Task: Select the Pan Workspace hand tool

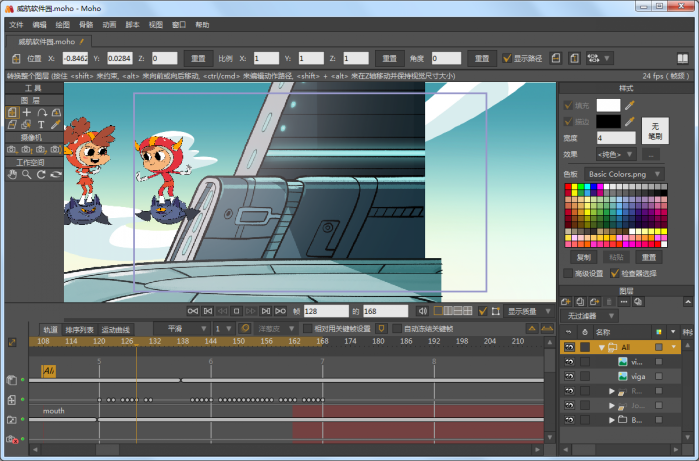Action: pos(12,175)
